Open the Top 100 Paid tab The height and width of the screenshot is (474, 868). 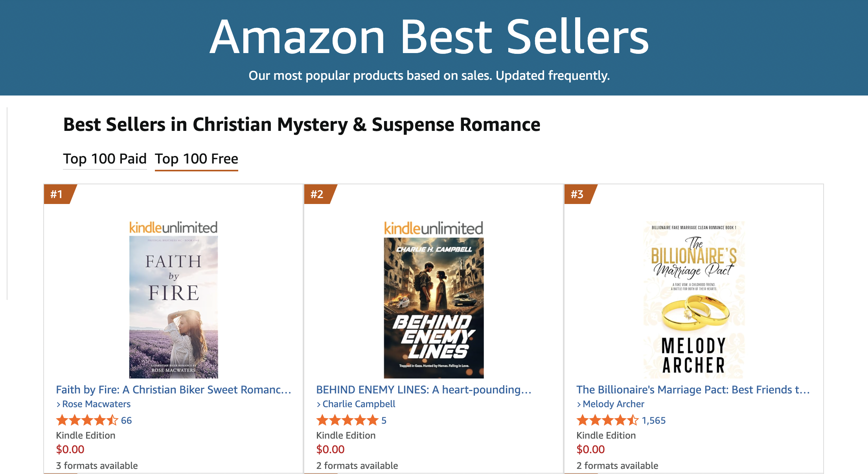point(105,159)
